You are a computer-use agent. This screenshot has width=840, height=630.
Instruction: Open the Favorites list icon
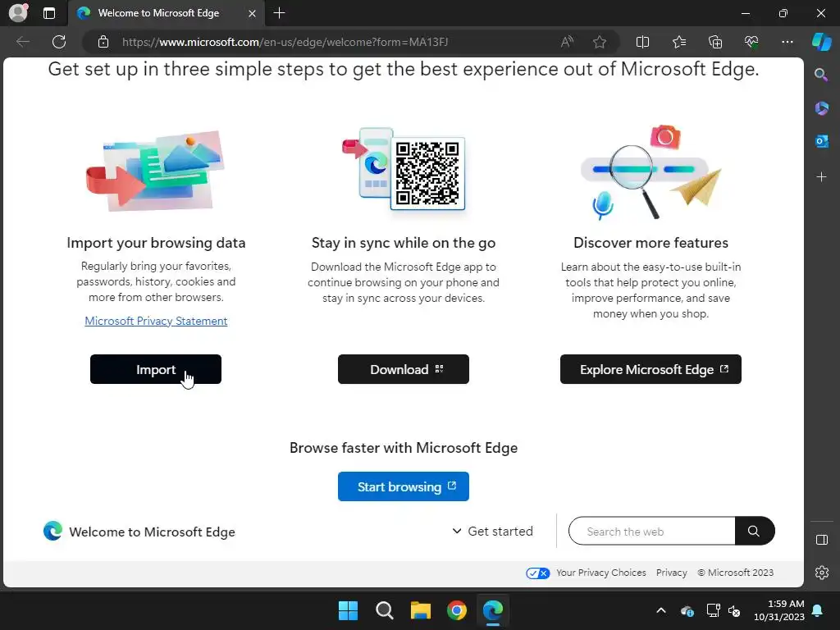678,42
